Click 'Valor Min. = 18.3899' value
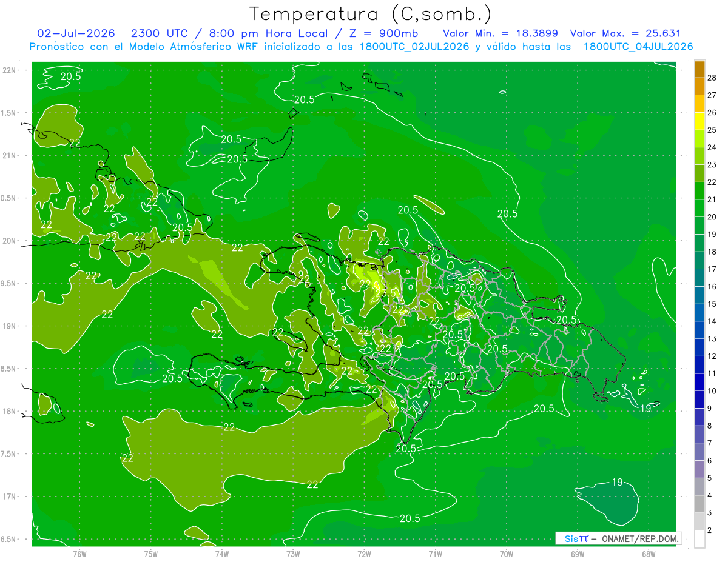Screen dimensions: 728x562 pos(500,33)
